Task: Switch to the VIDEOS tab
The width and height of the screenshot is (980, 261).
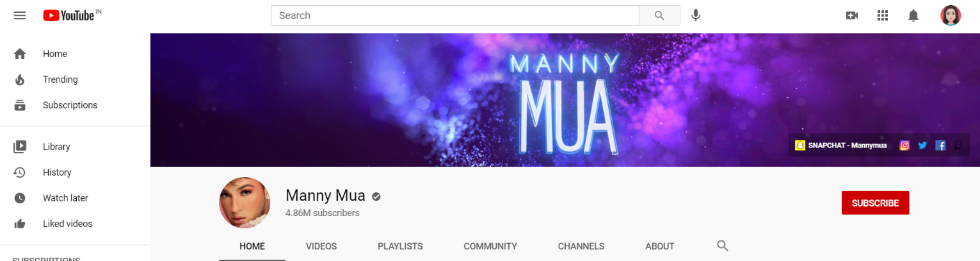Action: [x=321, y=246]
